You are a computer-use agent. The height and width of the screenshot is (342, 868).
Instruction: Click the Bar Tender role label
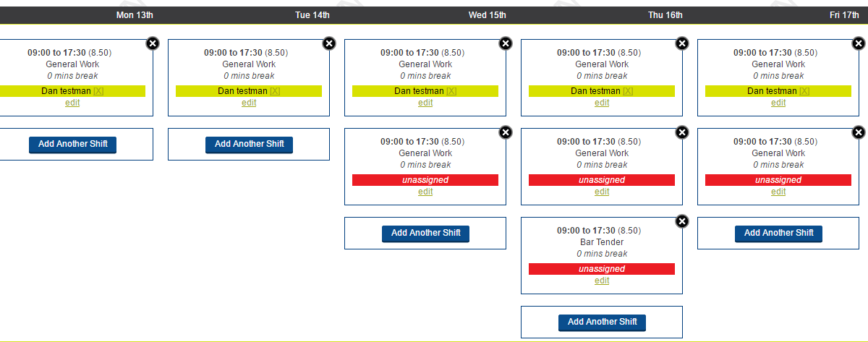[602, 242]
